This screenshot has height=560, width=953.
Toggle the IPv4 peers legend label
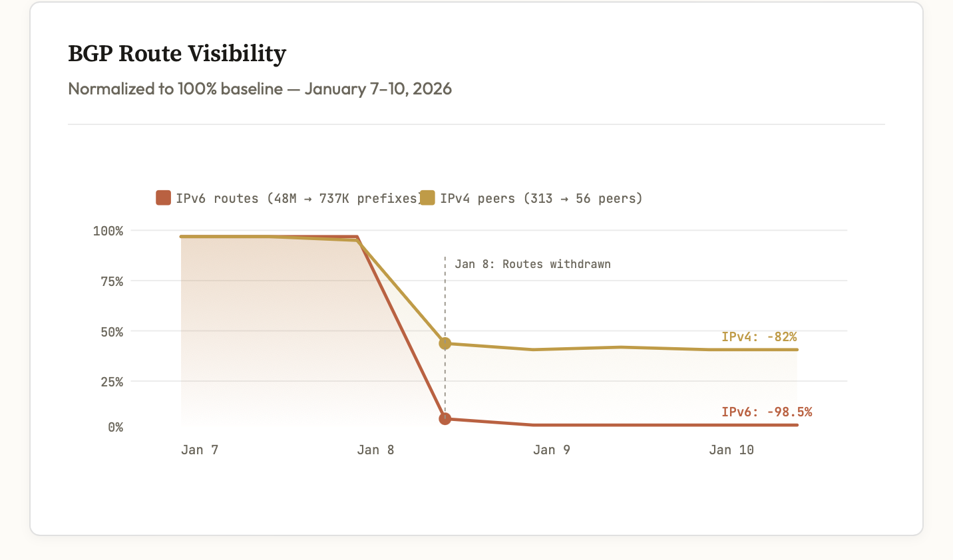541,198
